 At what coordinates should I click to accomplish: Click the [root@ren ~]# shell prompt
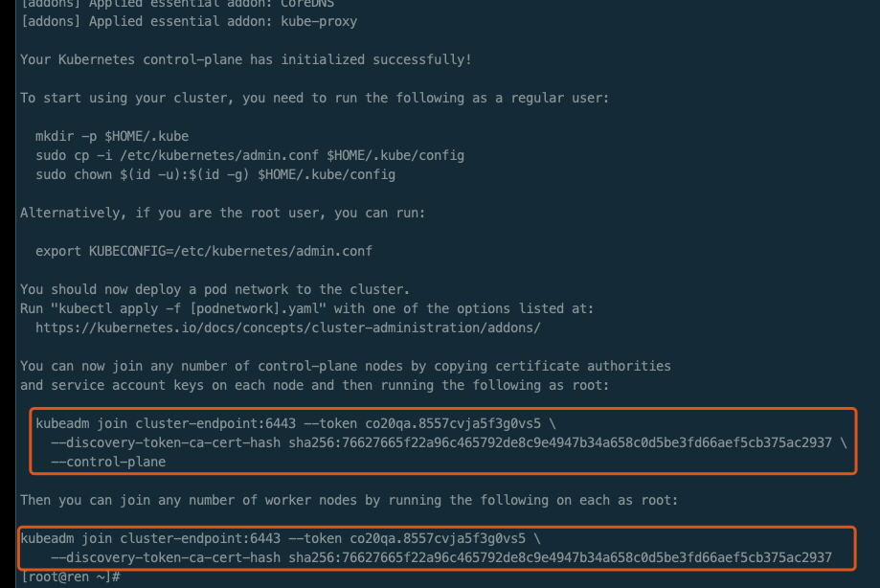70,577
